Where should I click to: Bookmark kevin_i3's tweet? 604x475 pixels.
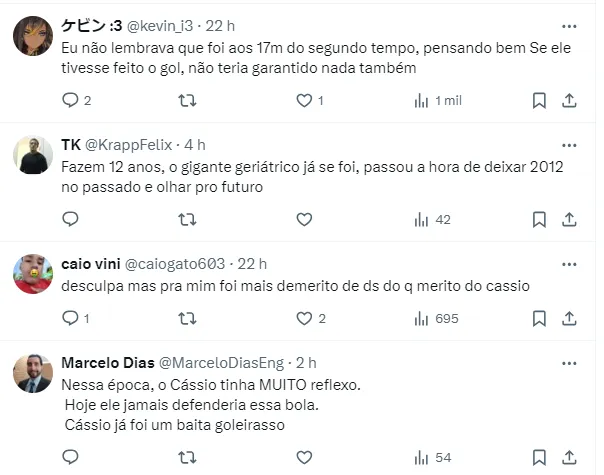click(x=539, y=100)
